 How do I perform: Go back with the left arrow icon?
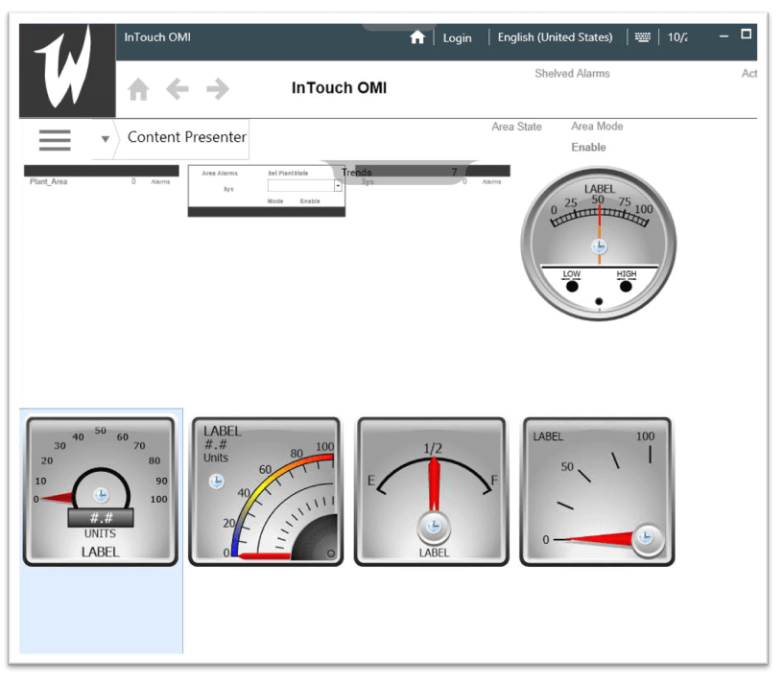pyautogui.click(x=178, y=89)
